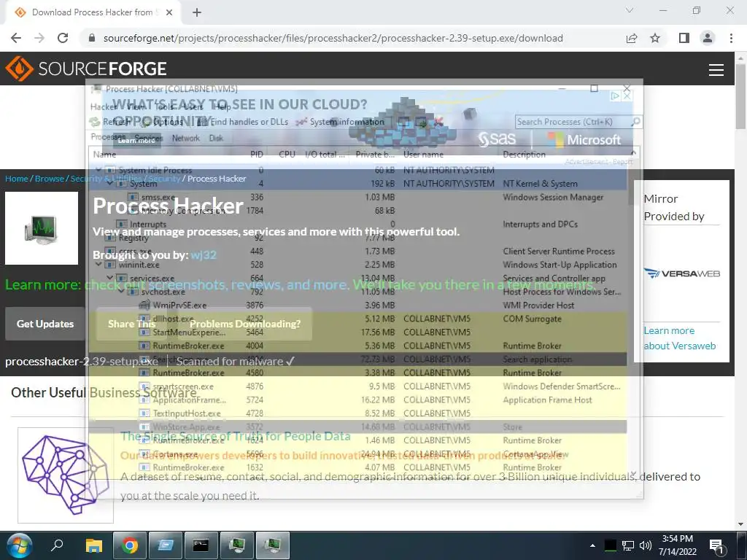Click the Chrome profile avatar icon
Screen dimensions: 747x560
click(x=708, y=38)
